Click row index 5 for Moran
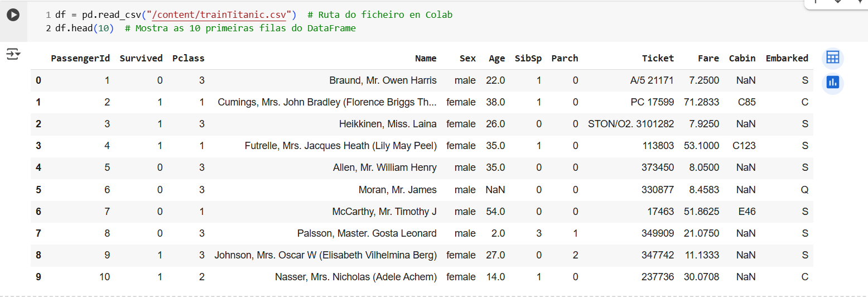 pos(38,190)
